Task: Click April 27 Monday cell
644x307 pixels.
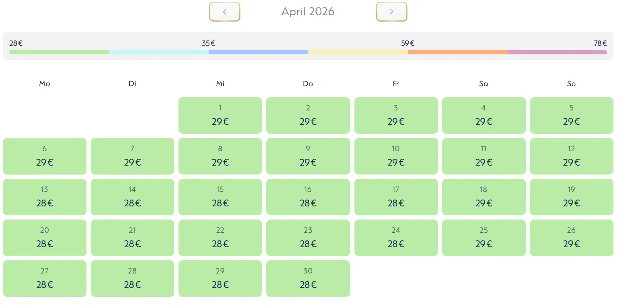Action: pos(45,279)
